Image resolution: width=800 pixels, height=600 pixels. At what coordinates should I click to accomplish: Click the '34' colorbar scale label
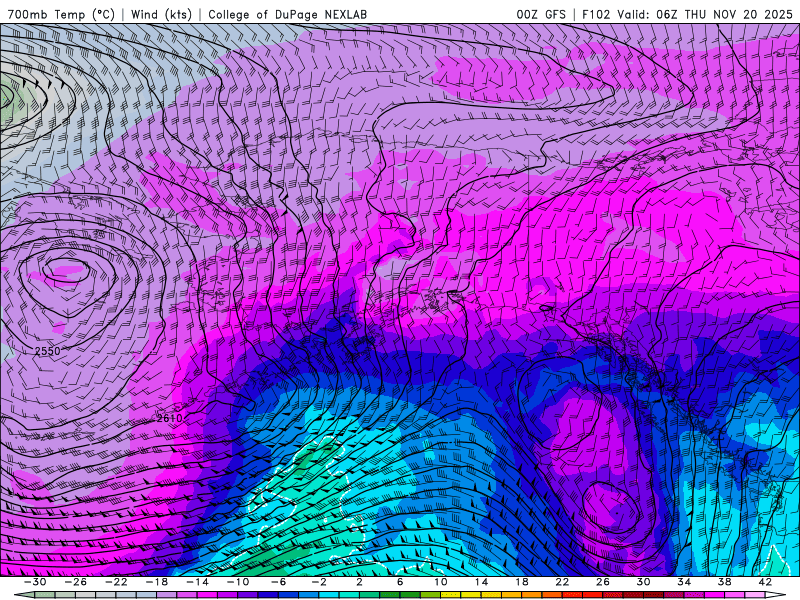[684, 582]
